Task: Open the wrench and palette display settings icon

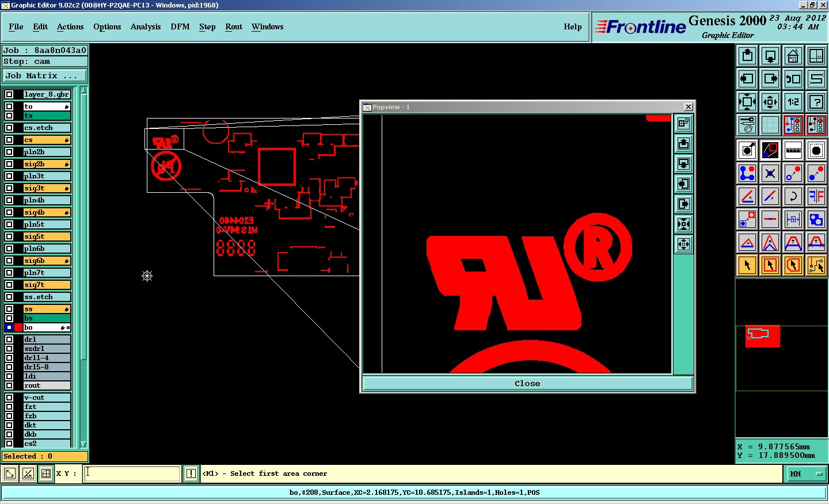Action: pos(747,125)
